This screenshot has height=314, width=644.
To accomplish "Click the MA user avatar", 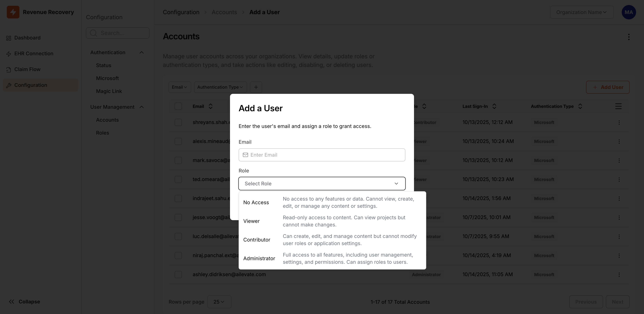I will coord(629,12).
